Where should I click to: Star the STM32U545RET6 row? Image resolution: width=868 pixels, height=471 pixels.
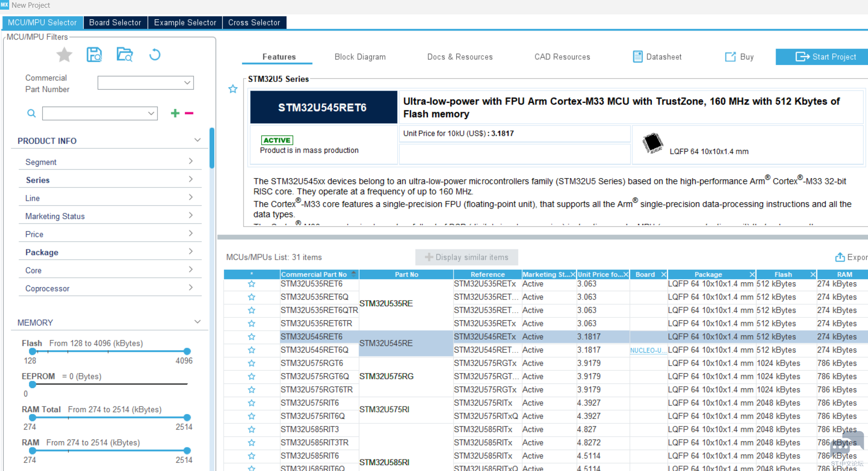click(x=251, y=337)
